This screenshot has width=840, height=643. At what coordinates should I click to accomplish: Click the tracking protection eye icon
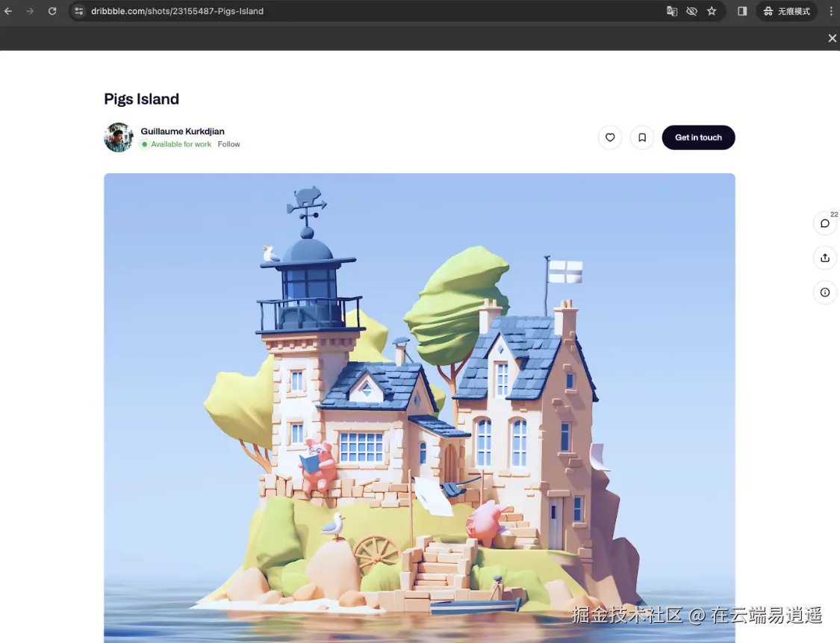tap(691, 11)
